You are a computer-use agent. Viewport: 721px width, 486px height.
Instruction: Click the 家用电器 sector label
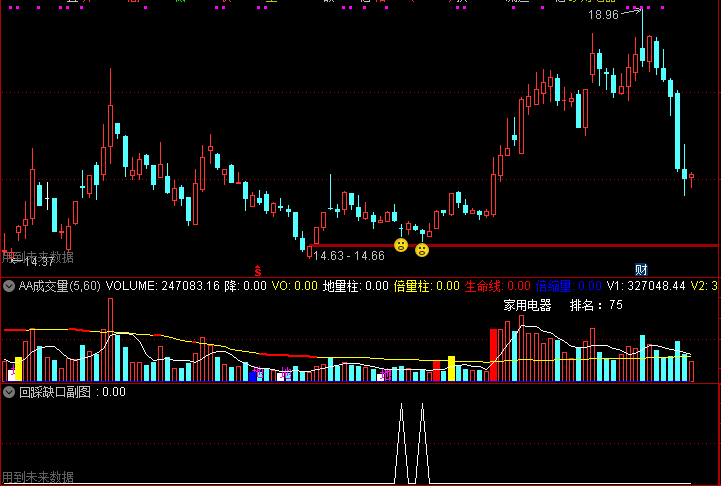point(527,305)
